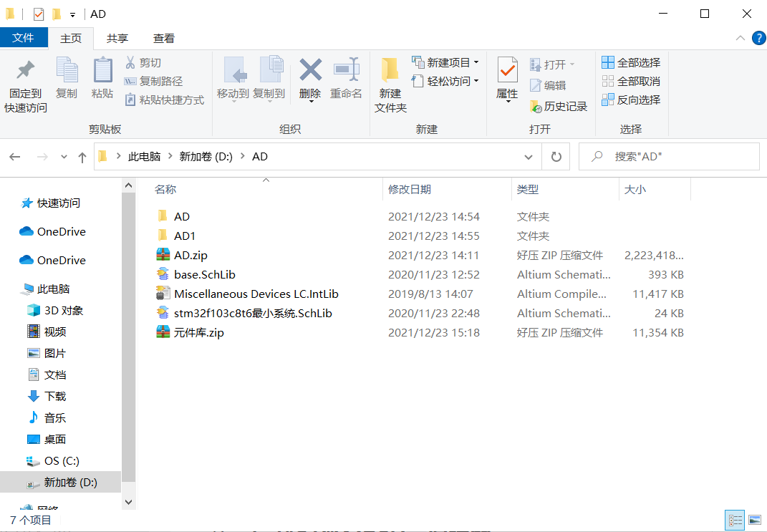Select Music (音乐) in sidebar
Screen dimensions: 767x532
pos(47,418)
